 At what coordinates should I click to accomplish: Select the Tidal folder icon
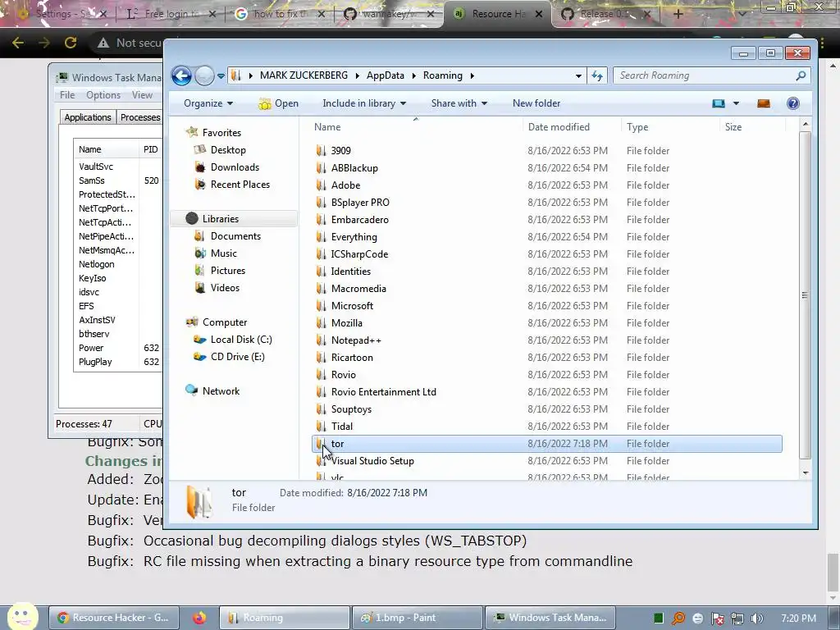tap(321, 427)
